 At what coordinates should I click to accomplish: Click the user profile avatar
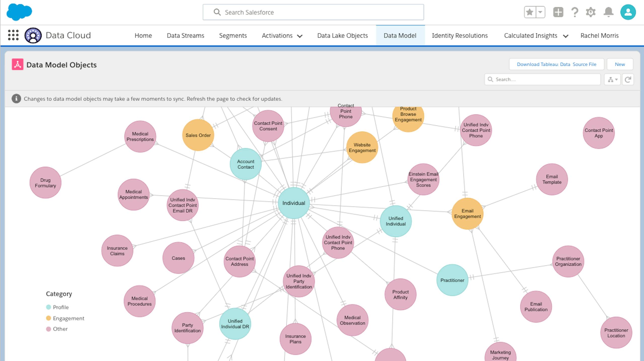point(628,12)
